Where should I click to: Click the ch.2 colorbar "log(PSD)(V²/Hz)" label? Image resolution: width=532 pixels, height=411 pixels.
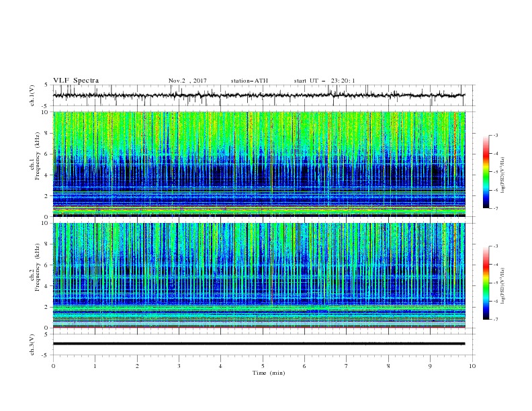(502, 285)
